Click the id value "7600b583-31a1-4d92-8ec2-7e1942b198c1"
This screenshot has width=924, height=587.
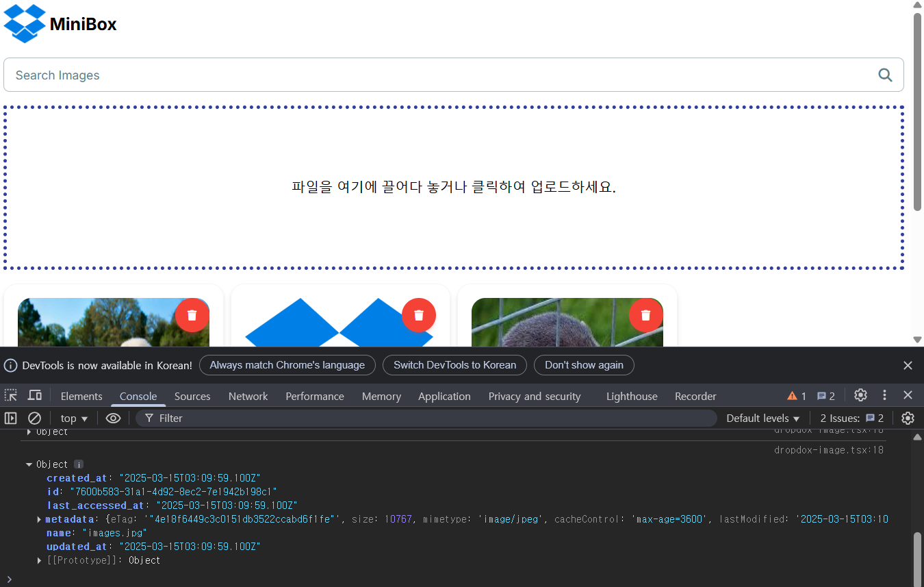tap(173, 492)
